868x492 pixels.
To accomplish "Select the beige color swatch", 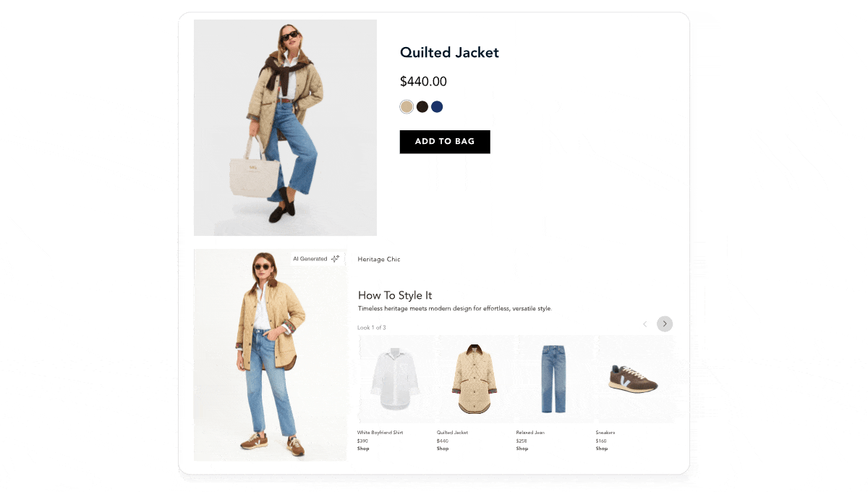I will (x=407, y=107).
